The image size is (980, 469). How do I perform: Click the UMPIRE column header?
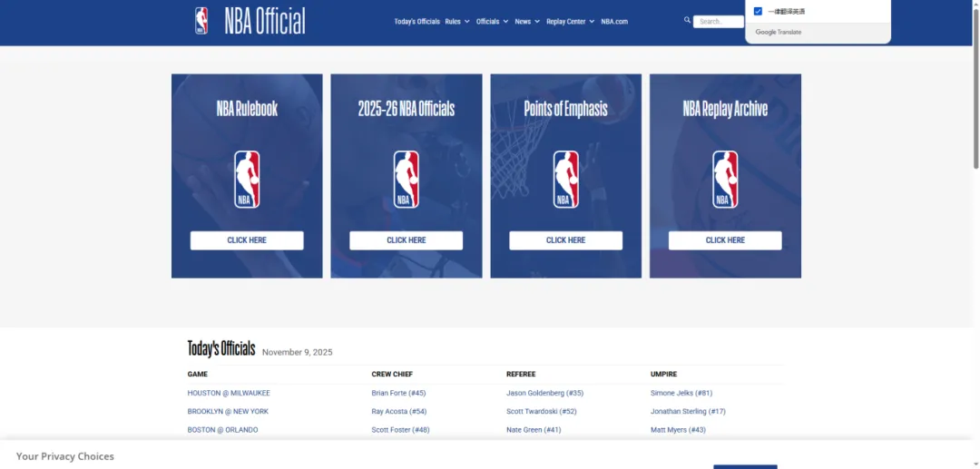[663, 374]
